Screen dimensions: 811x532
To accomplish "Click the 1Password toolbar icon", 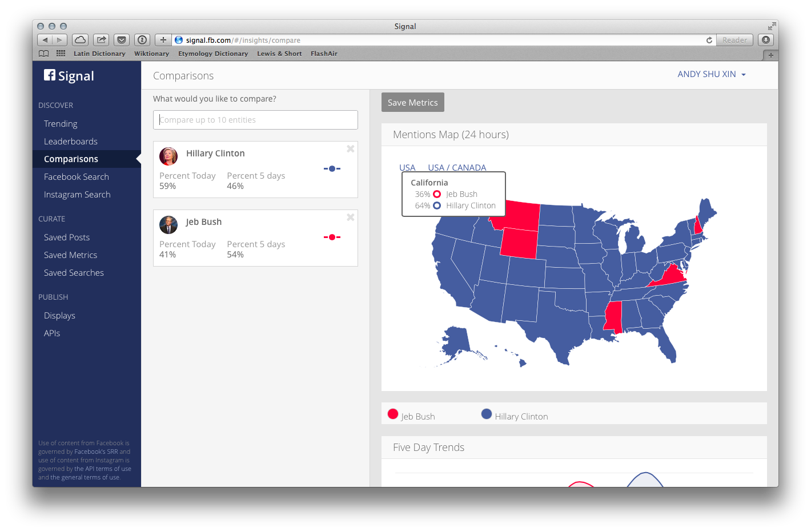I will (x=142, y=40).
